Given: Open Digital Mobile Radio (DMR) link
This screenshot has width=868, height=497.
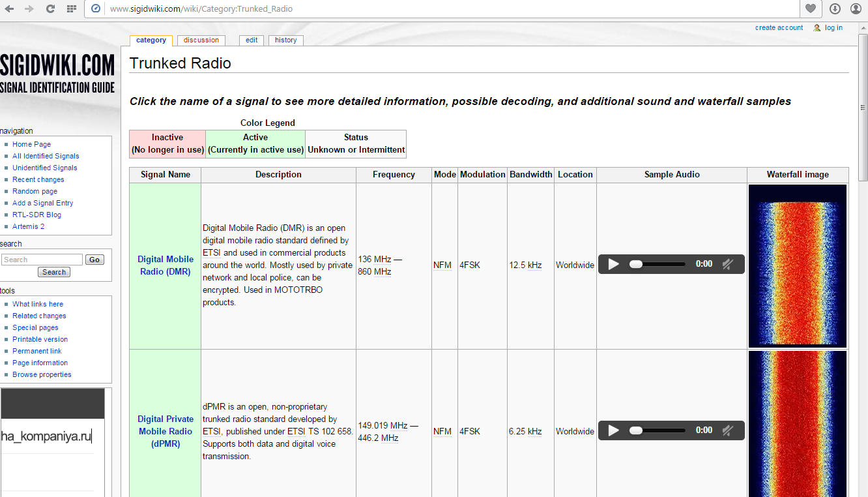Looking at the screenshot, I should (x=166, y=265).
